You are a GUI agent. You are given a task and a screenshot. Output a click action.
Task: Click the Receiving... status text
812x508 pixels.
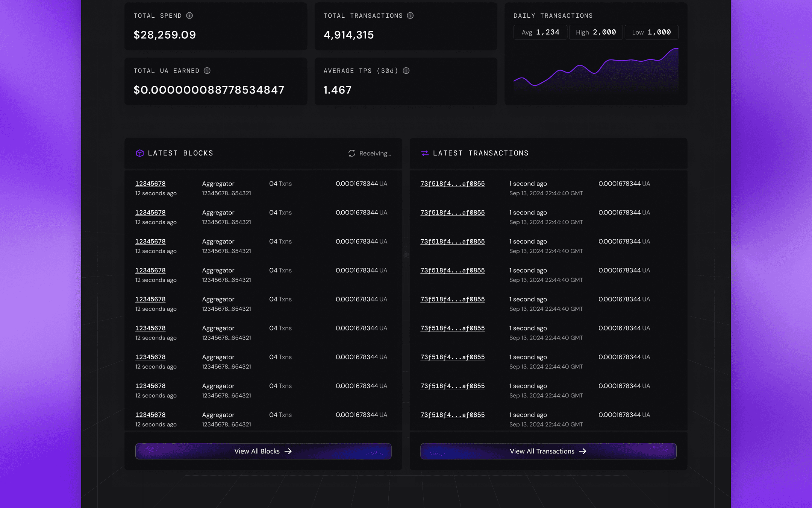pyautogui.click(x=375, y=153)
